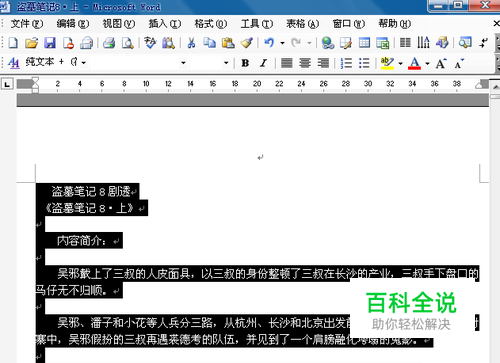Viewport: 500px width, 363px height.
Task: Open the 编辑(E) menu
Action: coord(73,24)
